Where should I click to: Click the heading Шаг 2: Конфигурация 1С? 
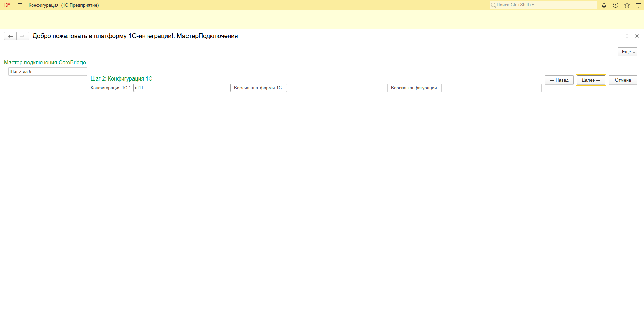point(121,78)
